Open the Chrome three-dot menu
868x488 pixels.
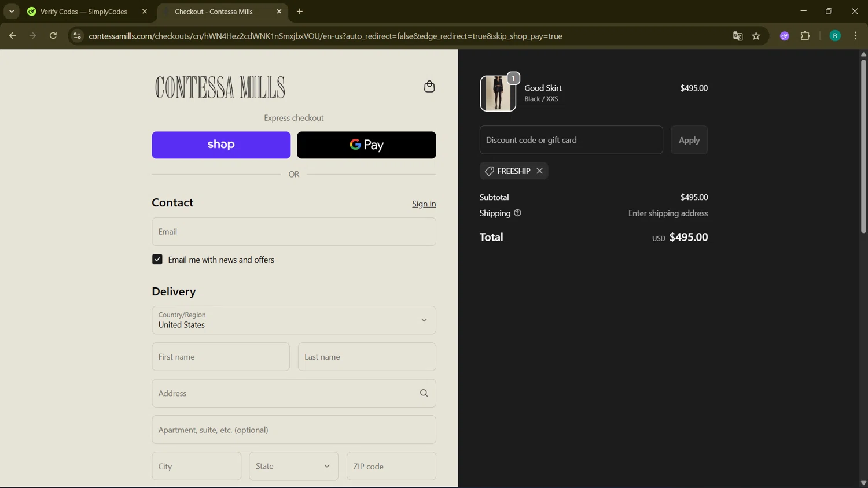coord(856,36)
